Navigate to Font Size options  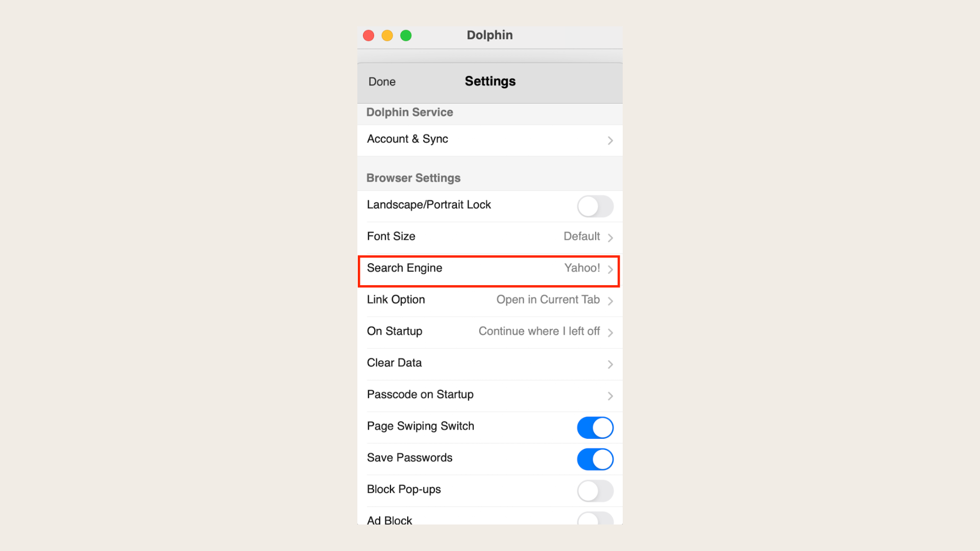[x=490, y=236]
